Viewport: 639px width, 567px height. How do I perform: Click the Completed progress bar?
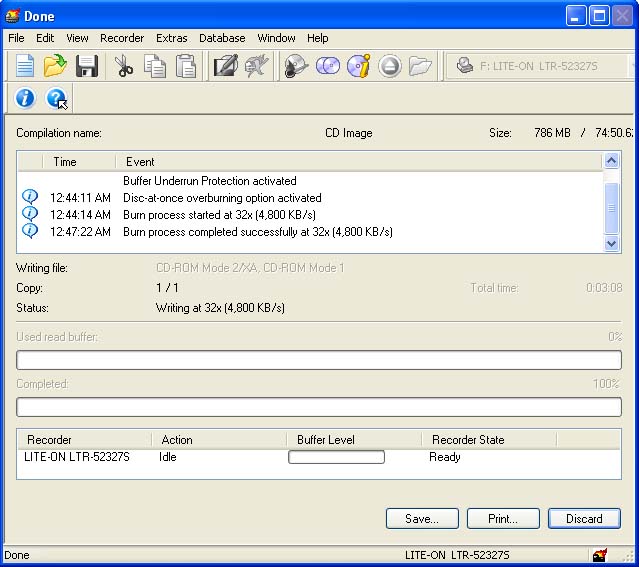pyautogui.click(x=319, y=407)
